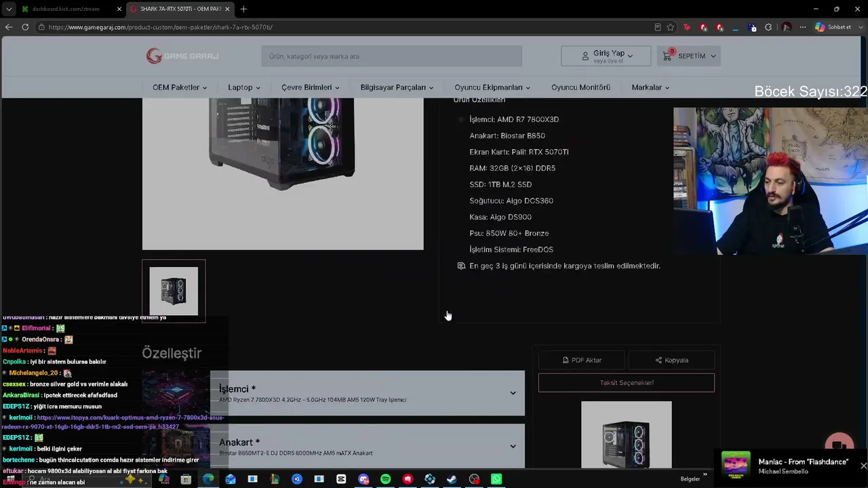Open the browser Extensions puzzle icon
The height and width of the screenshot is (488, 868).
coord(768,27)
